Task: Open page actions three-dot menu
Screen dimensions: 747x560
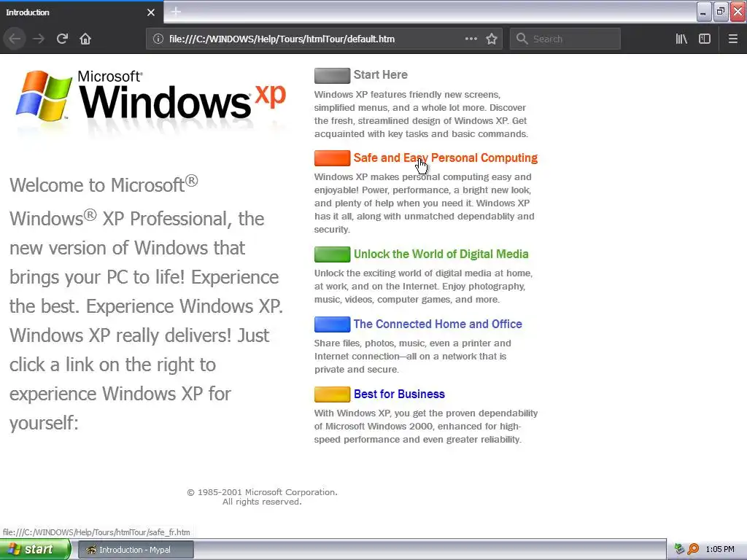Action: 471,39
